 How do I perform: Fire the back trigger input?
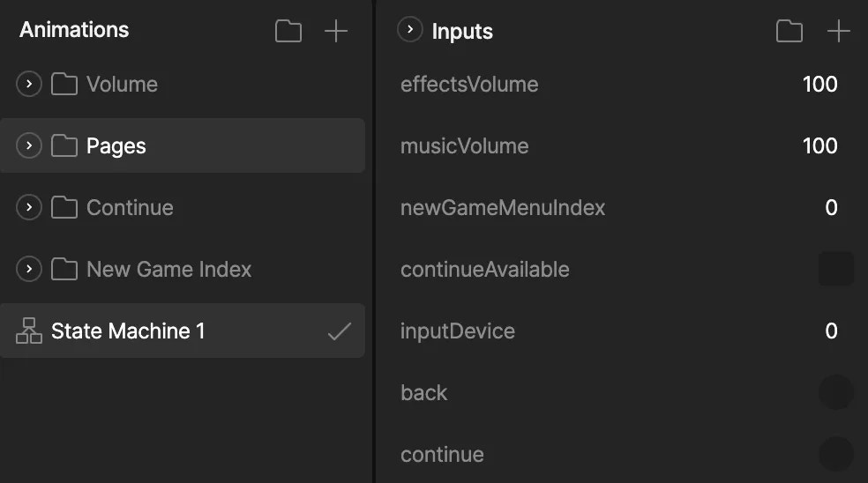[x=835, y=392]
